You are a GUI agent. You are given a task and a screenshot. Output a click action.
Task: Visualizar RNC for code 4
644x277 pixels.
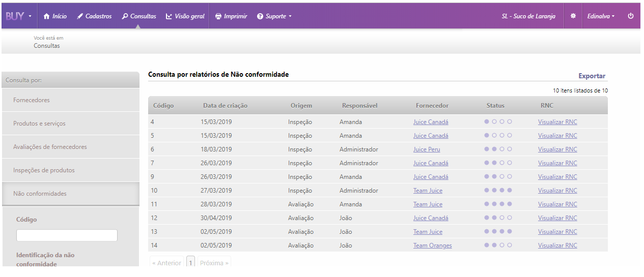click(x=557, y=122)
